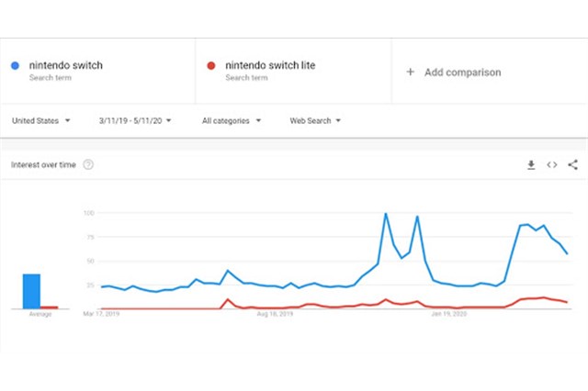Click the plus icon to add a comparison
Screen dimensions: 588x391
coord(410,72)
